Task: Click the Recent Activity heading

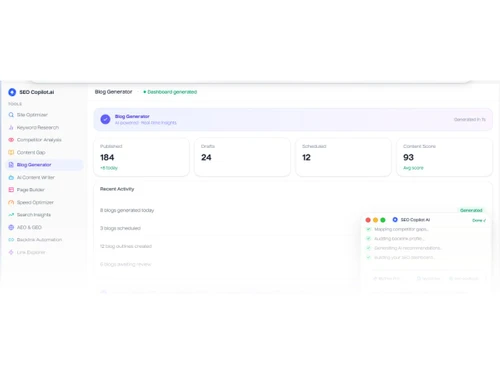Action: 117,189
